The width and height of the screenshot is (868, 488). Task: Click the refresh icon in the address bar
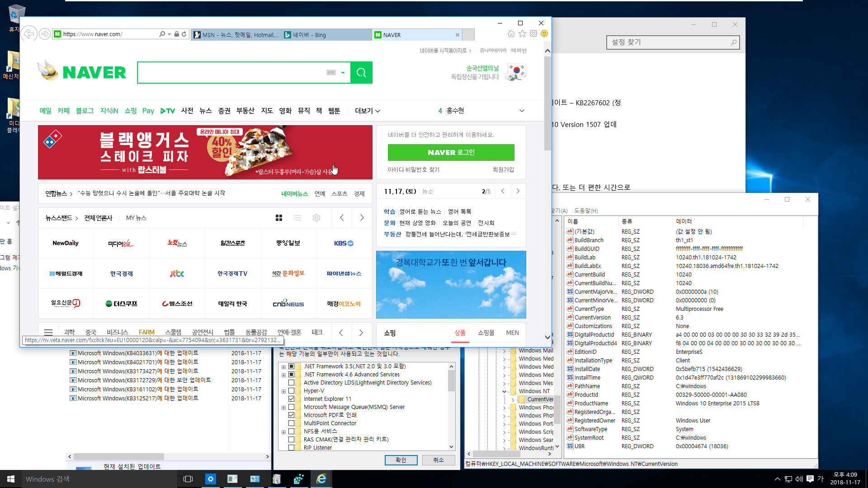click(x=184, y=34)
